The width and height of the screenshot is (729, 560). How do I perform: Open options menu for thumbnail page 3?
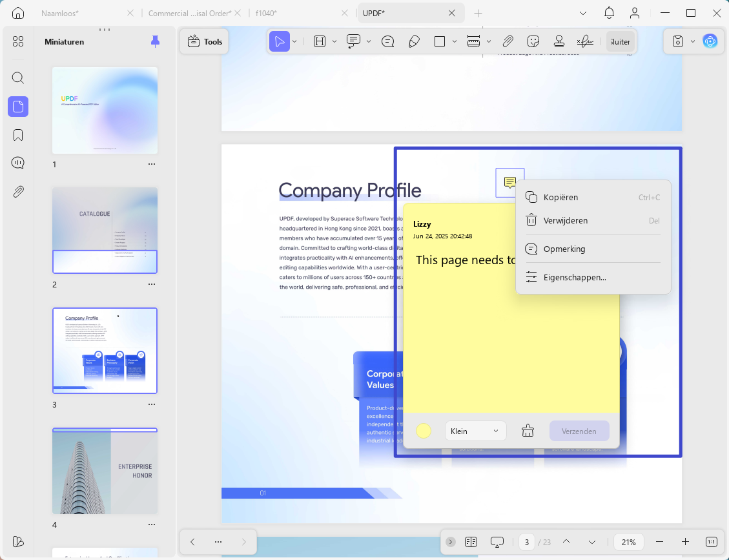click(x=152, y=404)
